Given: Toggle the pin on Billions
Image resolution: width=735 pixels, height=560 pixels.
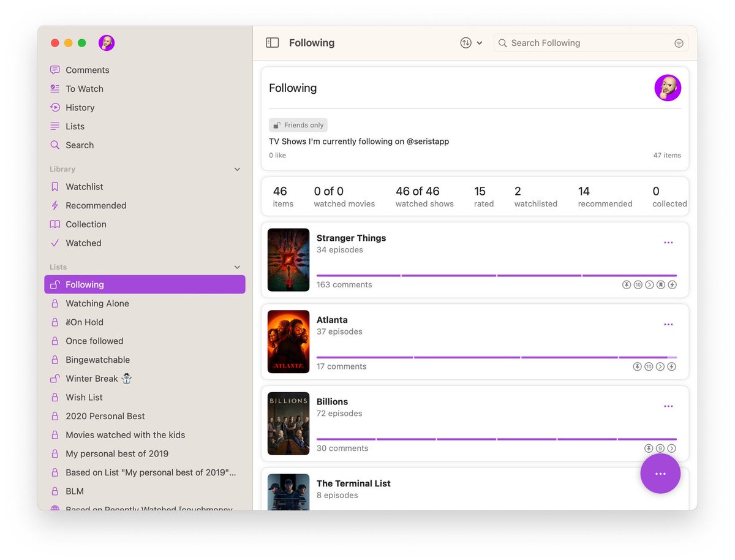Looking at the screenshot, I should (x=649, y=448).
